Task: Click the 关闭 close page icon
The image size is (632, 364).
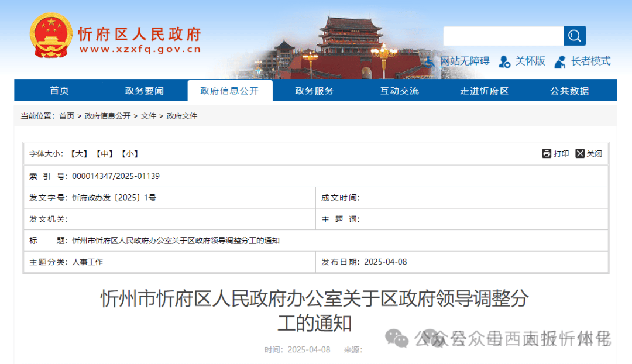Action: (579, 154)
